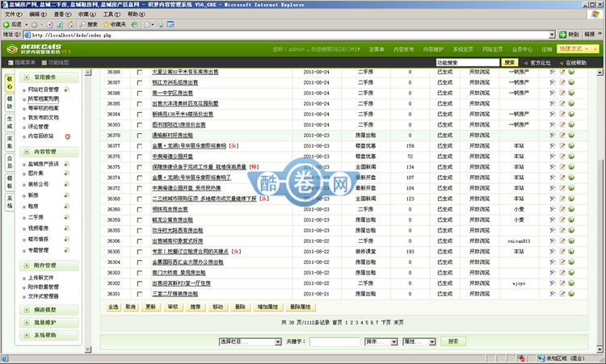This screenshot has height=364, width=606.
Task: Click the edit pencil icon in row 36377
Action: pyautogui.click(x=562, y=145)
